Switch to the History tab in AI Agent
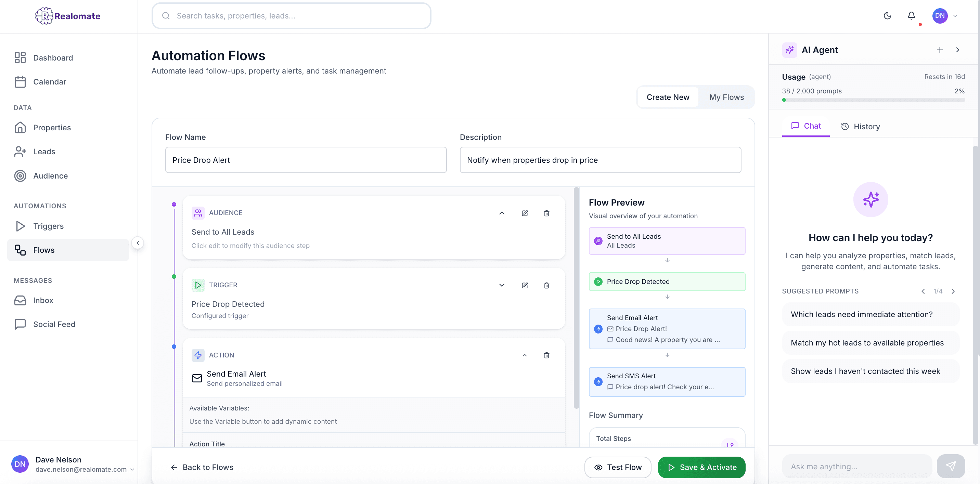 (861, 126)
